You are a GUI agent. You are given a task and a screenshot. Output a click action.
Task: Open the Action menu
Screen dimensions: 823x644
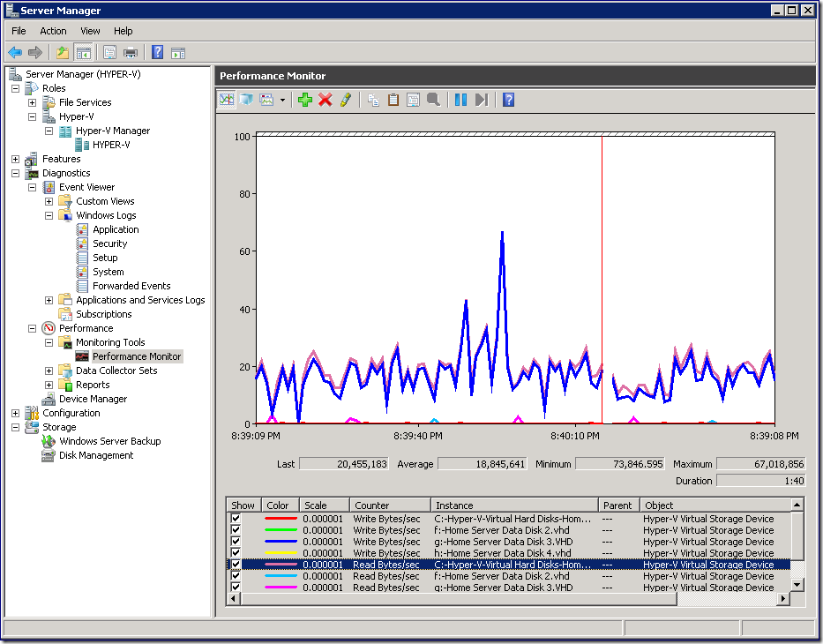(x=53, y=31)
